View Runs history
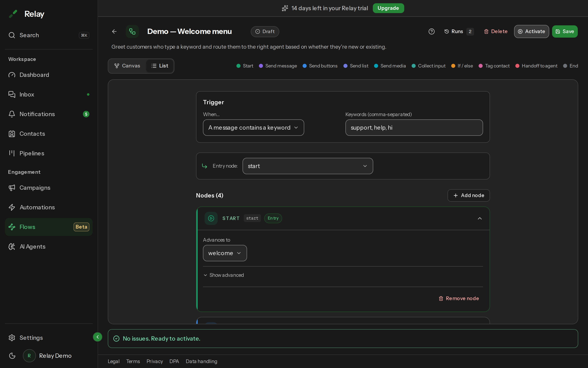The width and height of the screenshot is (588, 368). coord(459,32)
